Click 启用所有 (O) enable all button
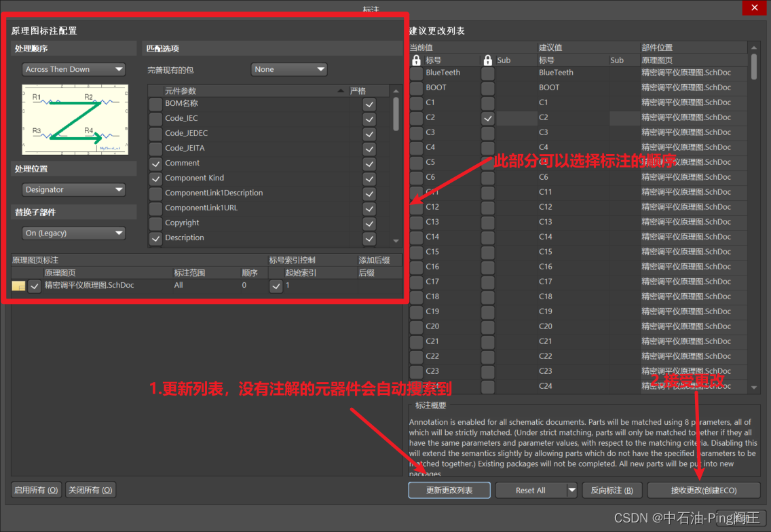Viewport: 771px width, 532px height. 36,490
